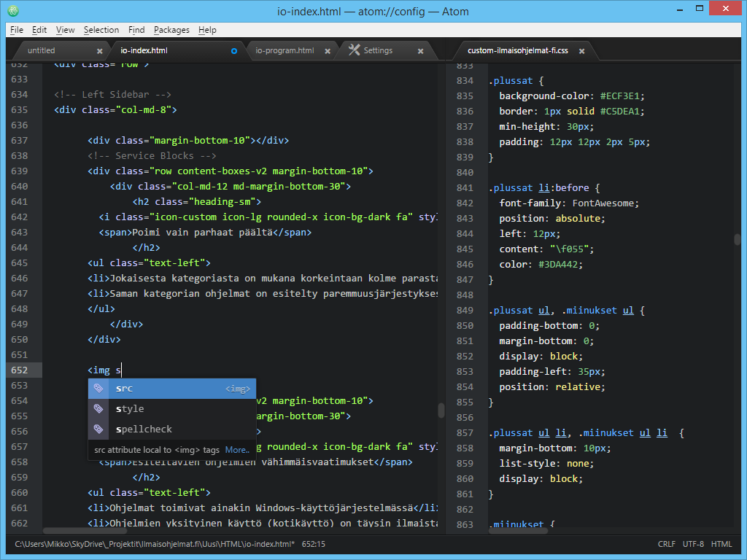Click the '<img s' text on line 652

pyautogui.click(x=104, y=370)
